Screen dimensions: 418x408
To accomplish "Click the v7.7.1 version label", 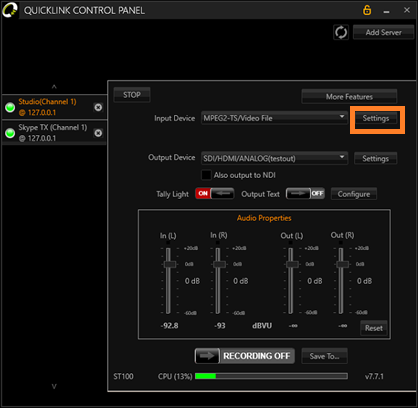I will (x=374, y=376).
